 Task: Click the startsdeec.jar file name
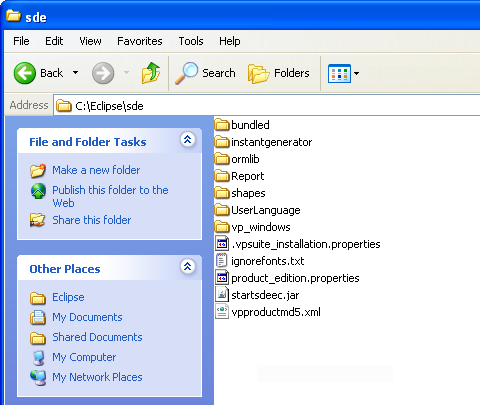pos(265,295)
